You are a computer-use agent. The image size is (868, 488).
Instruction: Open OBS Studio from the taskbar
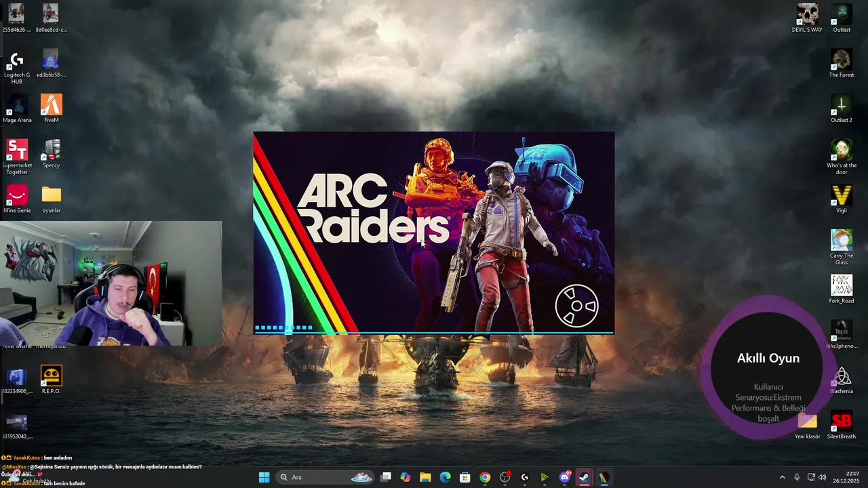point(505,477)
